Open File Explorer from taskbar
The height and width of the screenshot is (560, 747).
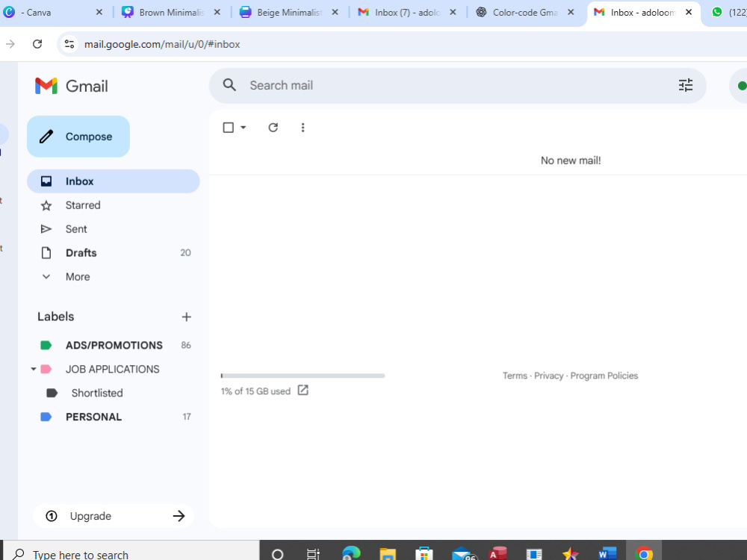tap(388, 554)
